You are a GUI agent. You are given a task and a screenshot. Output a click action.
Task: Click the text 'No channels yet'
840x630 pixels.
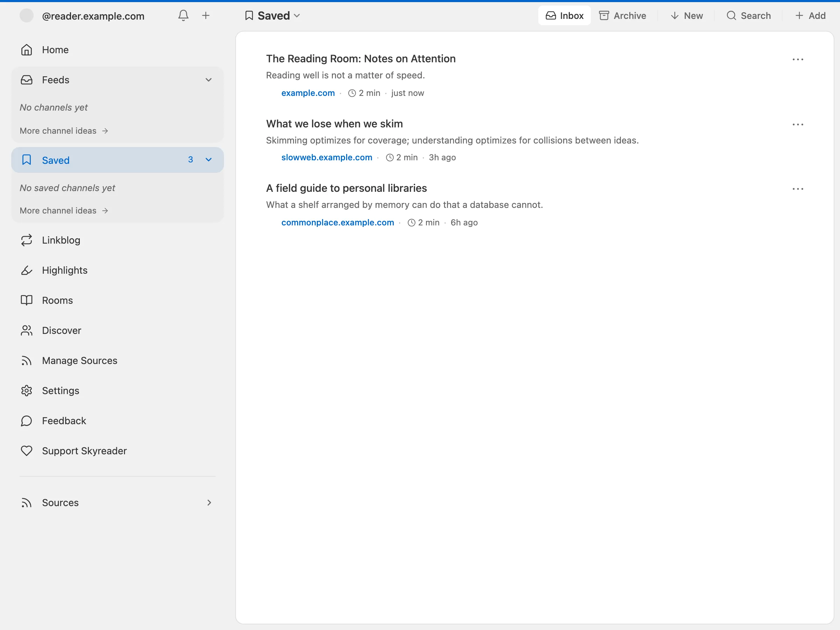click(54, 107)
